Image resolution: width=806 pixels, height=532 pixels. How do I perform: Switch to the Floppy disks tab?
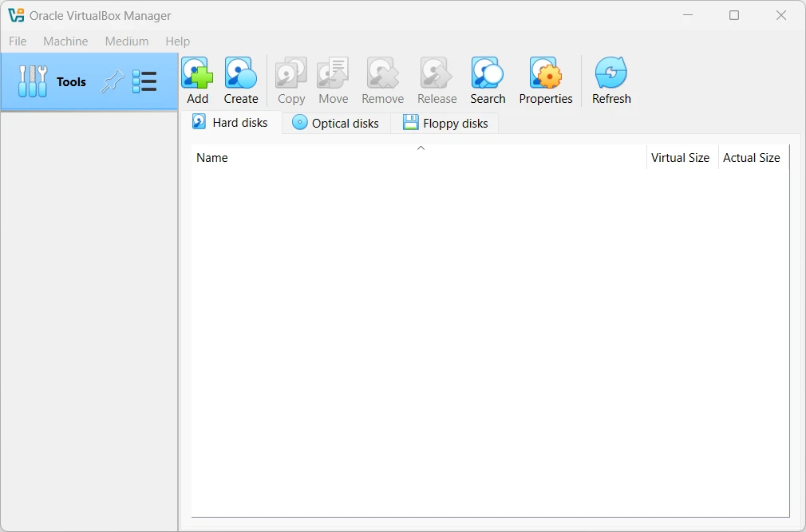pos(444,124)
